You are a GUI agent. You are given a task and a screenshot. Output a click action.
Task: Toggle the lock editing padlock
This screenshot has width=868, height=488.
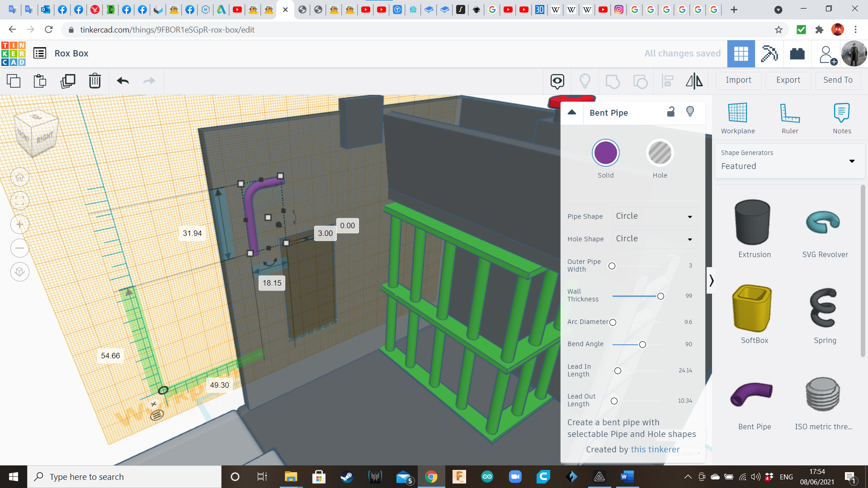671,112
